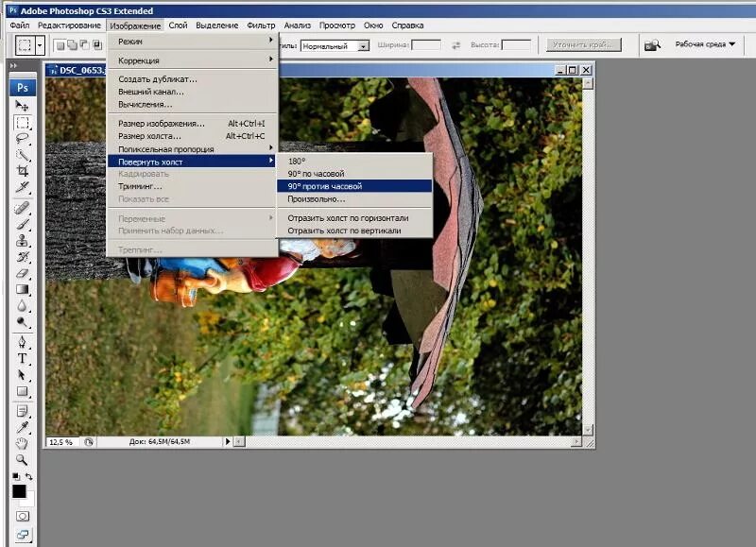Select the Rectangle shape tool
The width and height of the screenshot is (756, 547).
[22, 391]
